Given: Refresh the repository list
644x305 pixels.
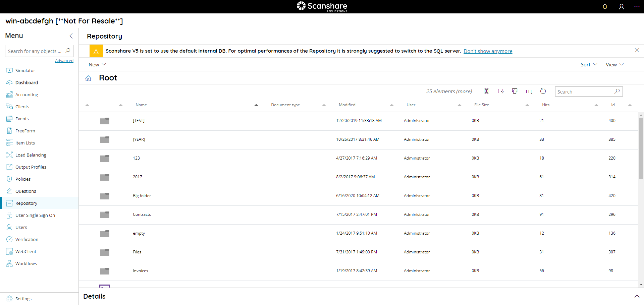Looking at the screenshot, I should point(543,91).
